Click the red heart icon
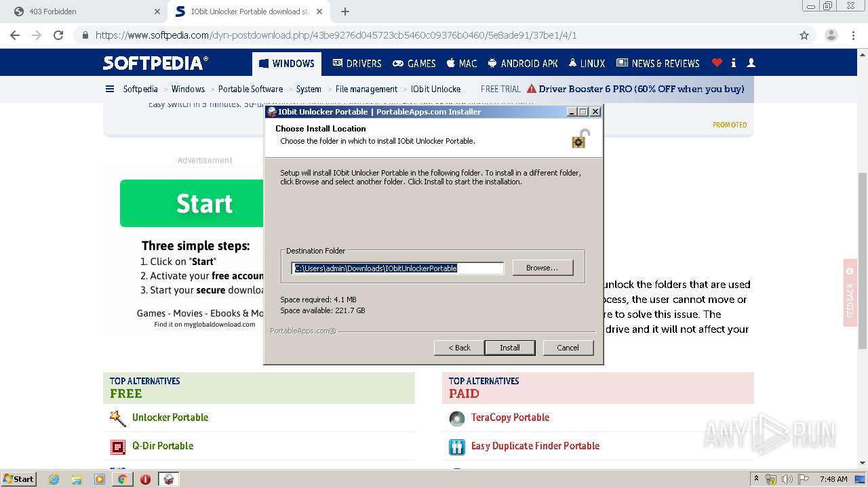The width and height of the screenshot is (868, 488). click(x=717, y=63)
